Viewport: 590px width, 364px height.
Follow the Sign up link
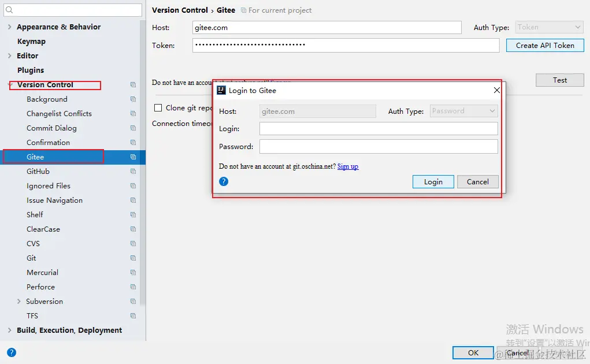[348, 166]
